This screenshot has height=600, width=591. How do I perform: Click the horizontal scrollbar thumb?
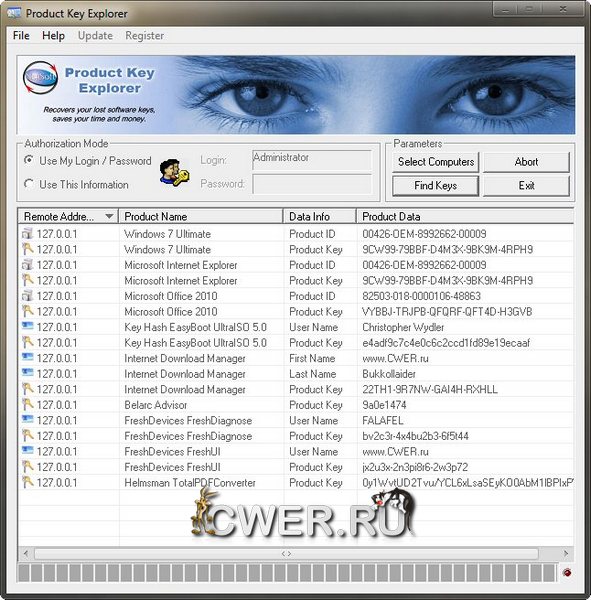point(286,554)
